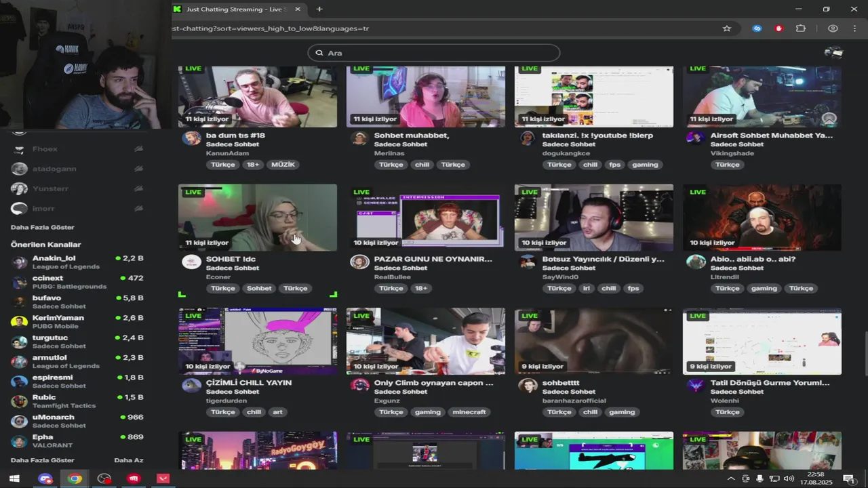The width and height of the screenshot is (868, 488).
Task: Open Econer channel avatar
Action: 192,262
